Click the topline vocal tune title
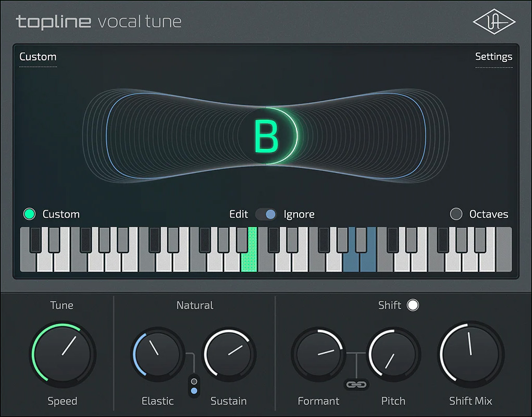Viewport: 532px width, 417px height. click(98, 22)
